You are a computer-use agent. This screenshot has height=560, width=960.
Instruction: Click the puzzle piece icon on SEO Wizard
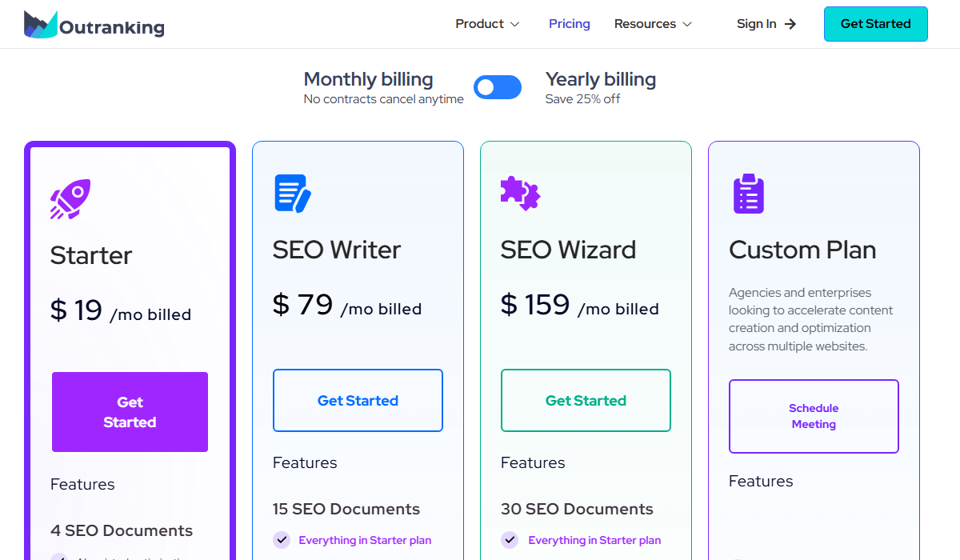[520, 193]
